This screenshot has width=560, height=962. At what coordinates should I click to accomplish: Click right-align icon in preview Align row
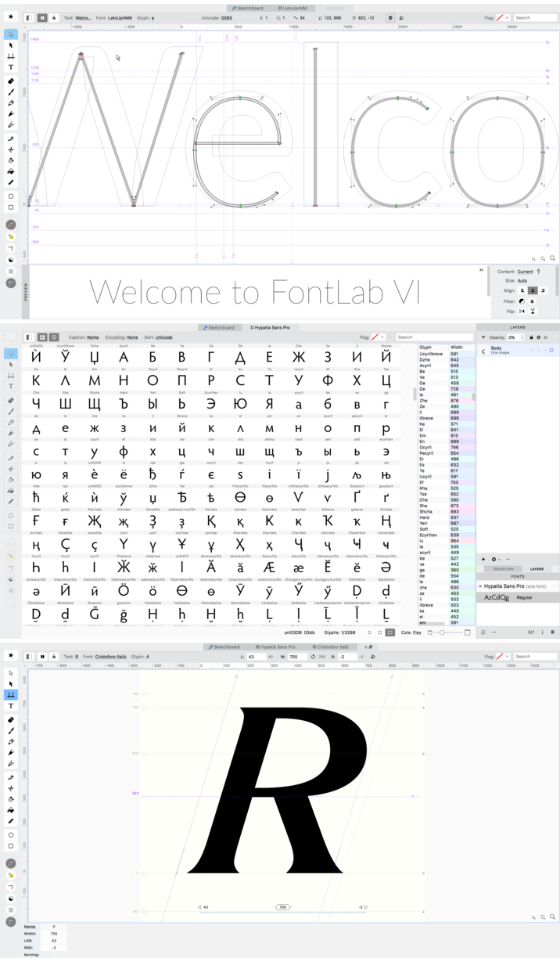click(x=542, y=290)
